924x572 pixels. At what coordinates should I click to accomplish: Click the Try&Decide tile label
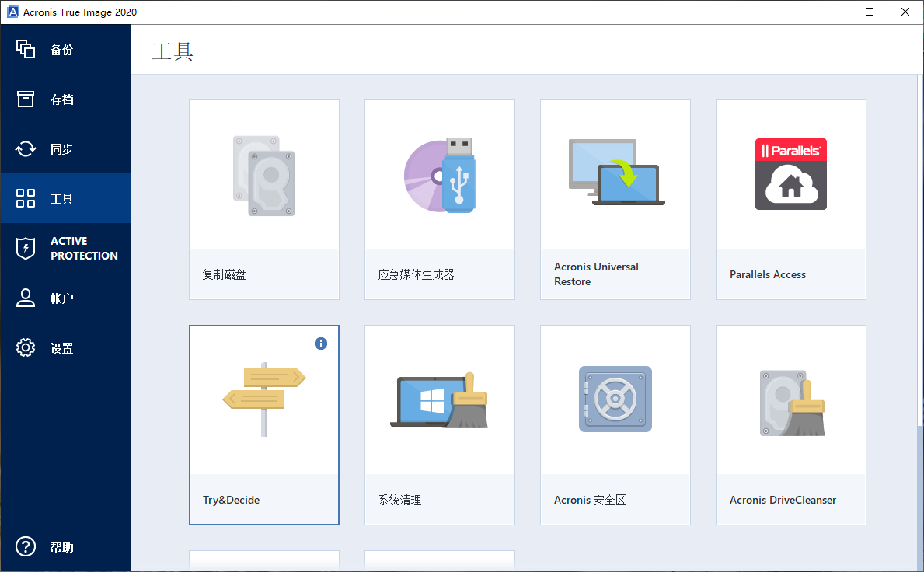coord(231,500)
